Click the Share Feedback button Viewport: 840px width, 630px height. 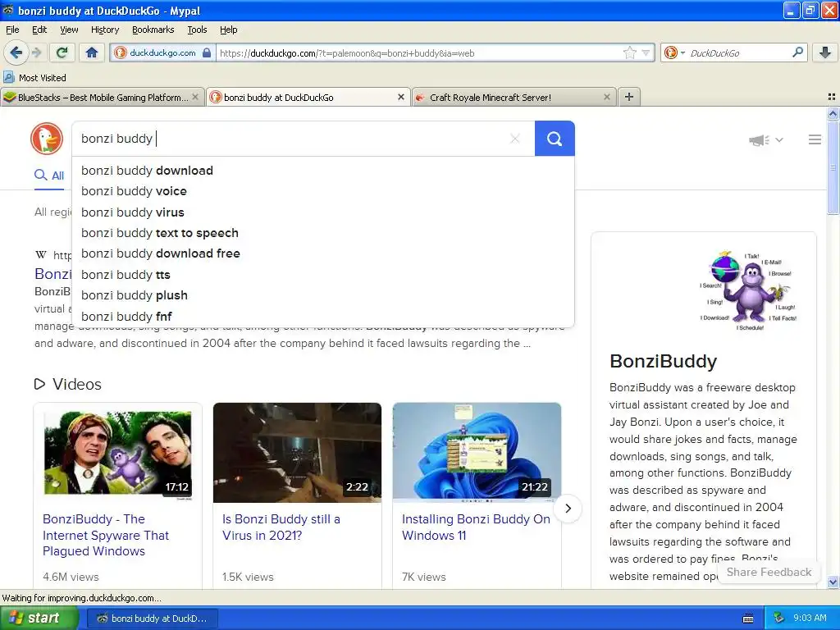click(x=769, y=572)
